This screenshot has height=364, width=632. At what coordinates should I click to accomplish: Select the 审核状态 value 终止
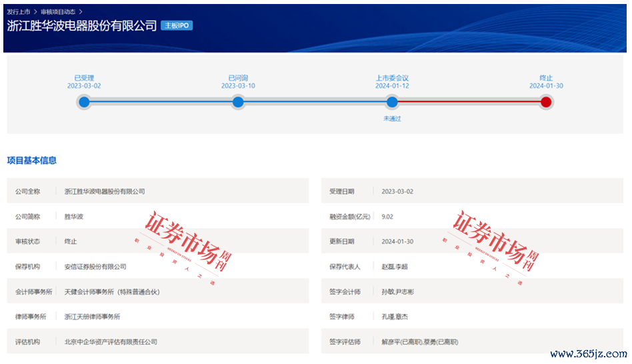pos(71,241)
